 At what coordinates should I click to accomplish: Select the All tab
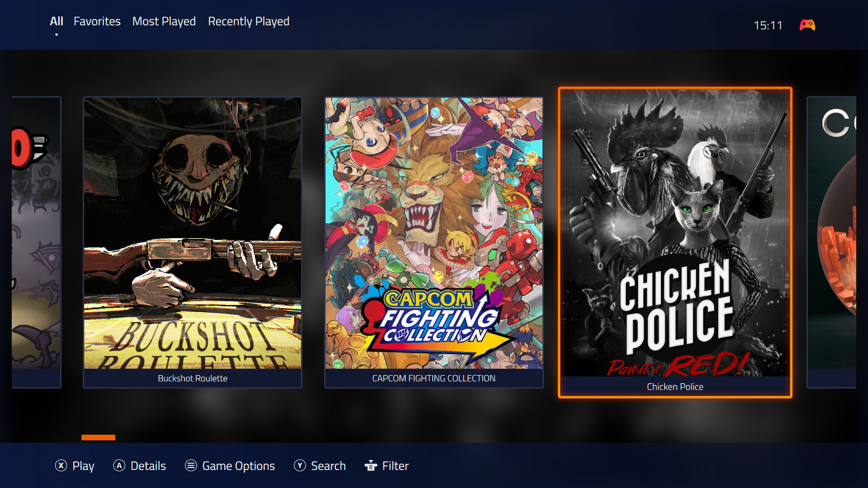[56, 21]
